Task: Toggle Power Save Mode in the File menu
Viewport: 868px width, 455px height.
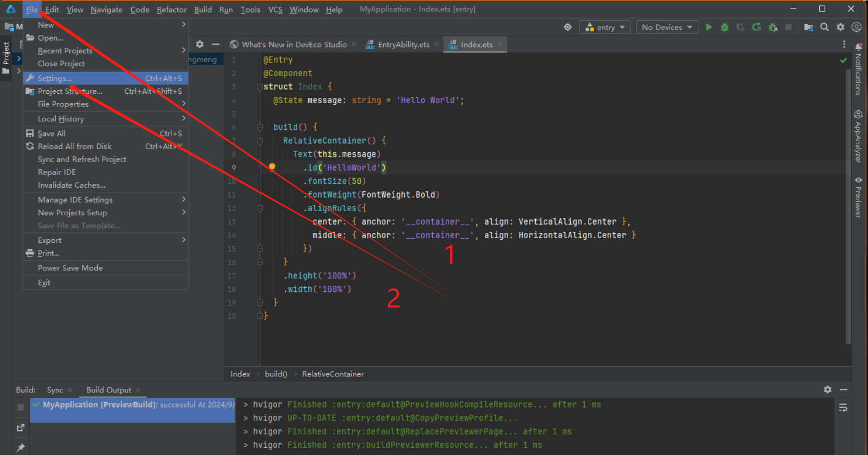Action: [106, 268]
